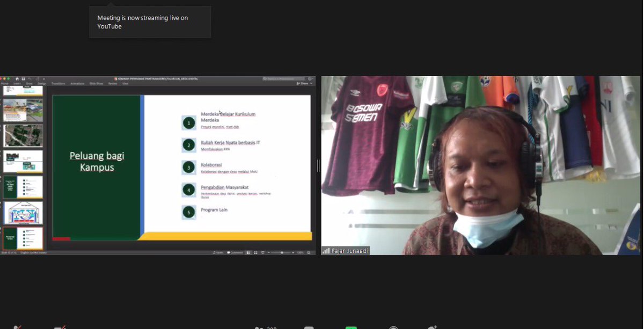The height and width of the screenshot is (329, 644).
Task: Click the number 5 circle on slide
Action: click(188, 212)
